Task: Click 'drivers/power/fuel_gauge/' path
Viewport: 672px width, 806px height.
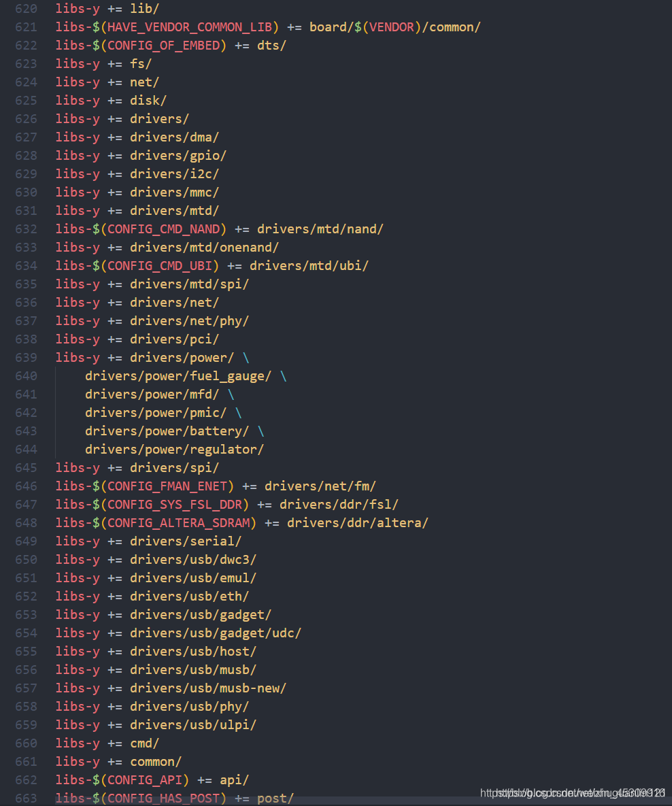Action: tap(178, 376)
